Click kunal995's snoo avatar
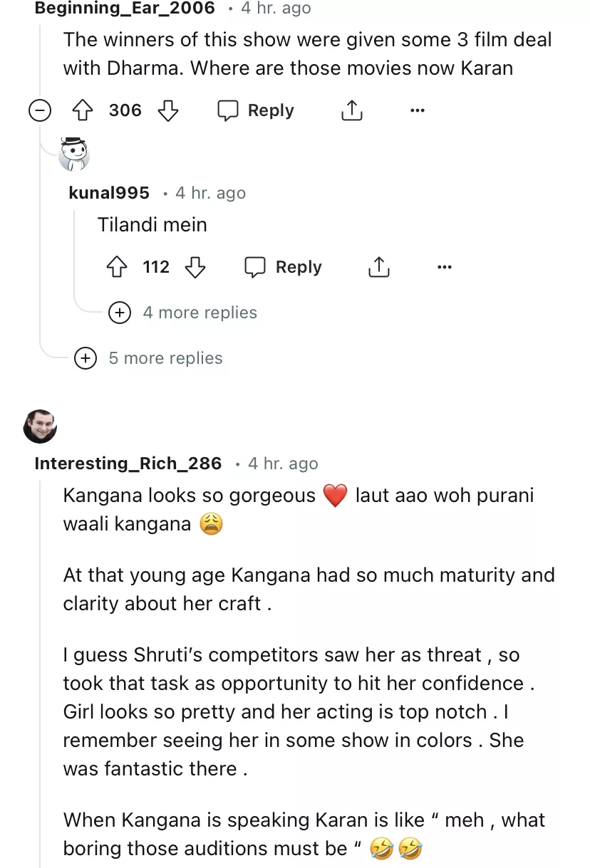Image resolution: width=590 pixels, height=868 pixels. 74,154
